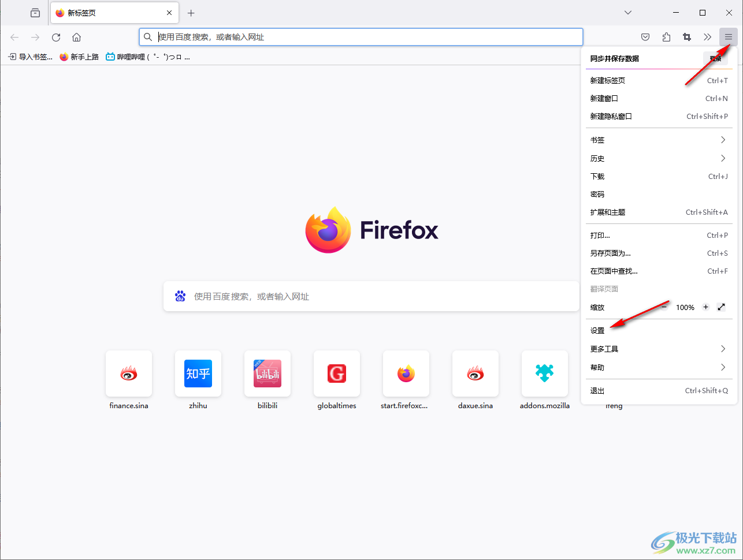Expand the 历史 submenu
Viewport: 743px width, 560px height.
coord(659,158)
